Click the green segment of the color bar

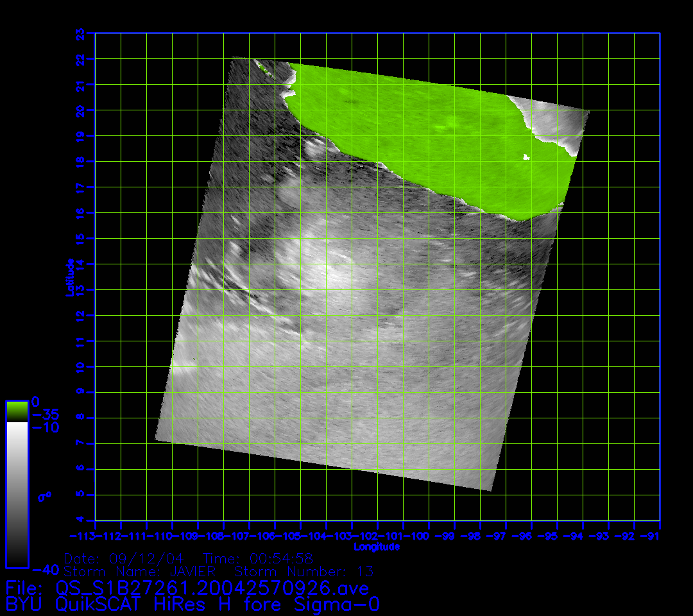[17, 411]
